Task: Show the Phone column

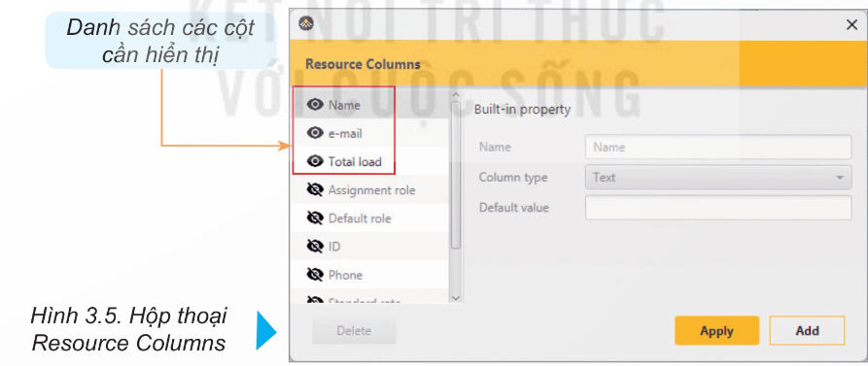Action: click(315, 275)
